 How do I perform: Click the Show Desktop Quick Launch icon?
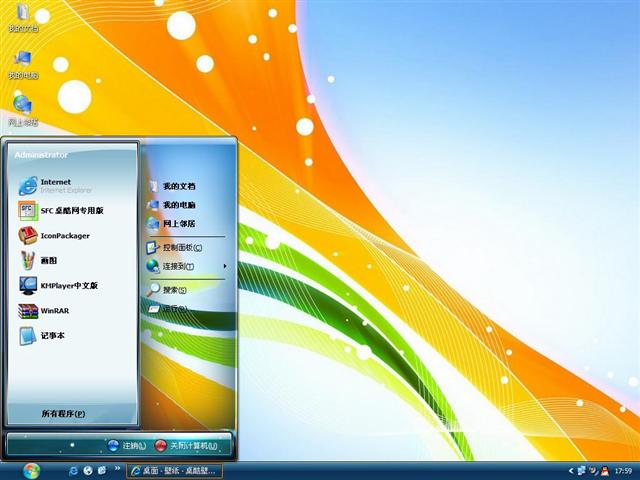[102, 471]
